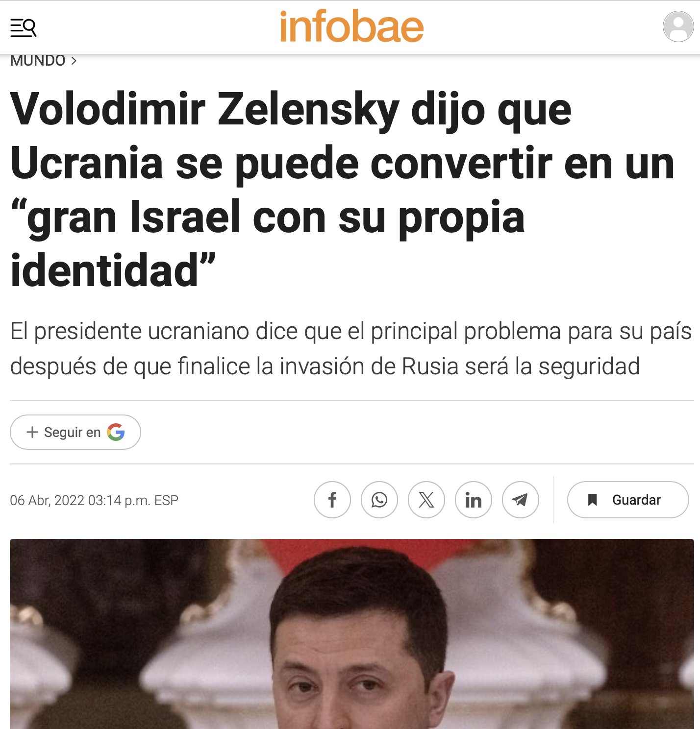Screen dimensions: 700x729
Task: Click the infobae logo to go home
Action: pyautogui.click(x=351, y=26)
